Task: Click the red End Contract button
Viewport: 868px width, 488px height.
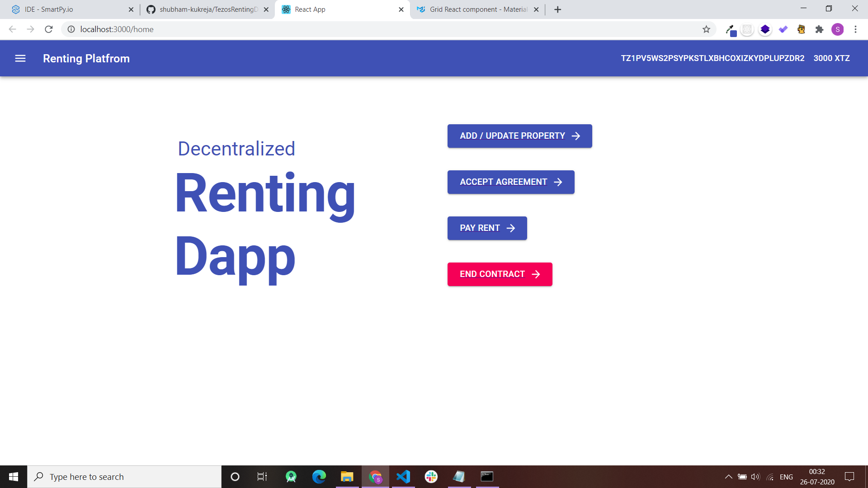Action: (500, 274)
